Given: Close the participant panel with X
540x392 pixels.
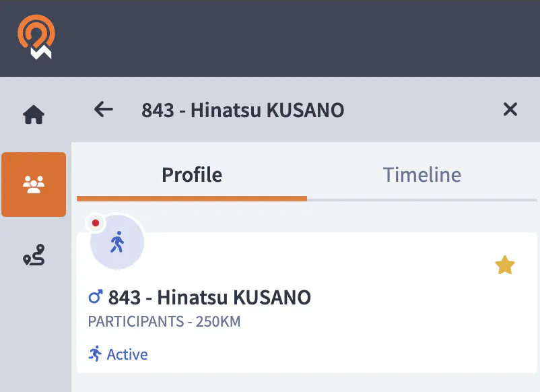Looking at the screenshot, I should [x=510, y=109].
